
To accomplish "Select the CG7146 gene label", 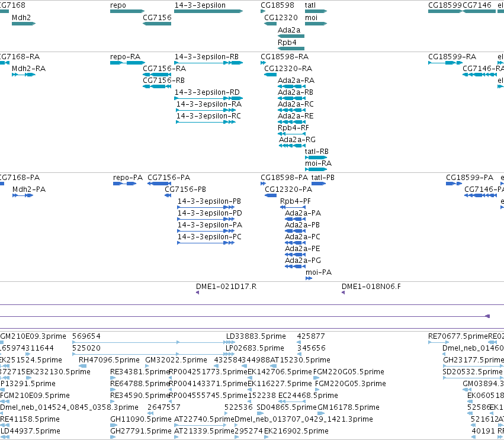I will coord(477,5).
